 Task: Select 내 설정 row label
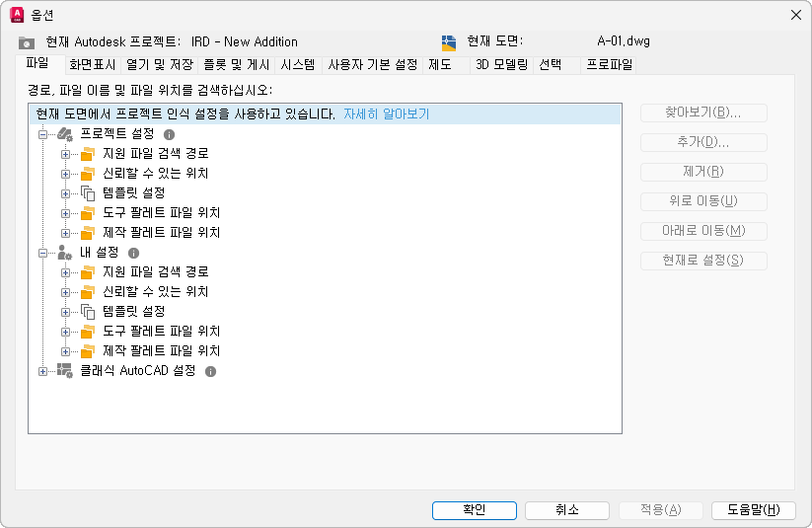point(100,253)
